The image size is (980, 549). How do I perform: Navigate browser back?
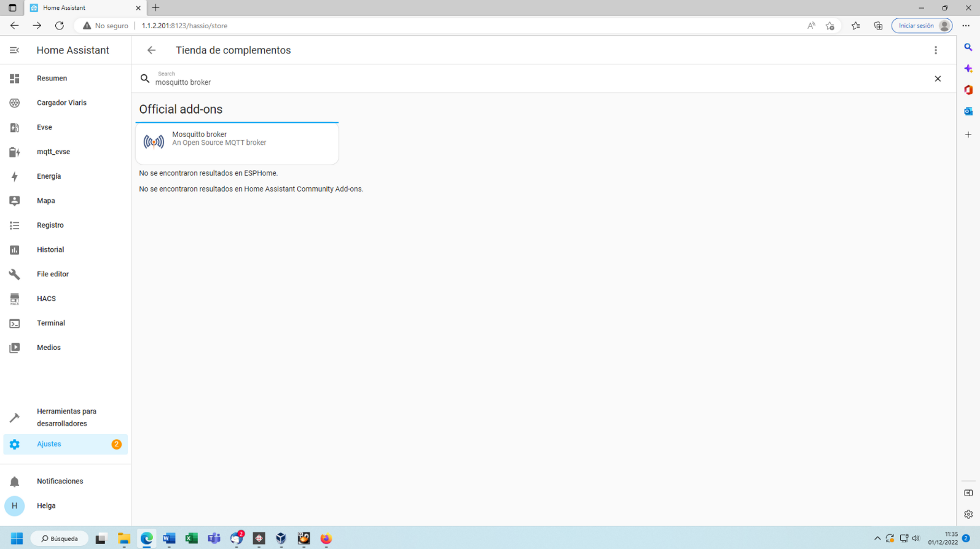(x=14, y=26)
